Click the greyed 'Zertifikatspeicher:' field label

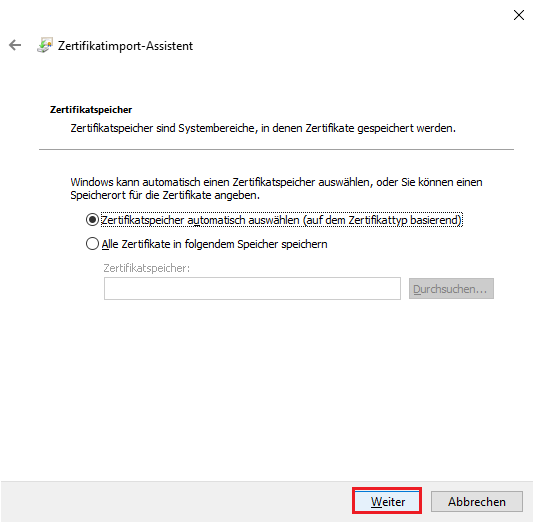147,268
